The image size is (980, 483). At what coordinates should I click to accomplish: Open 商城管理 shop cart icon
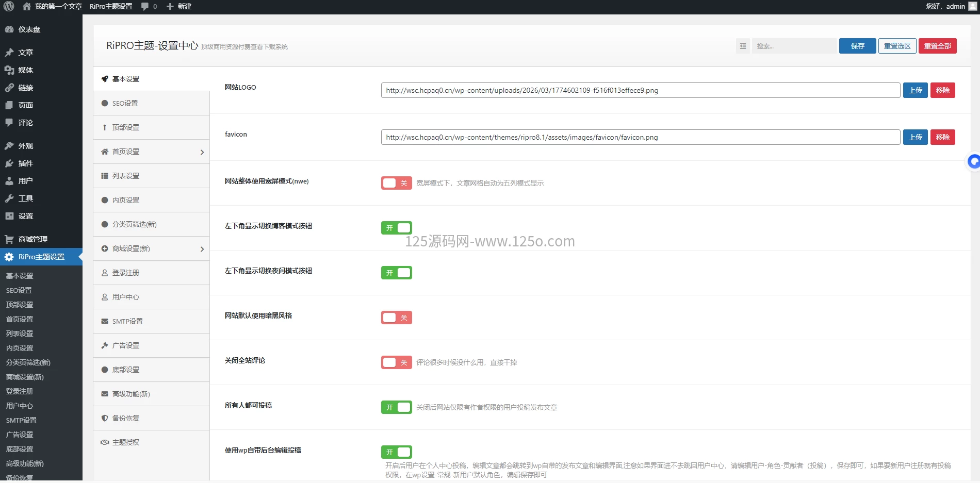(9, 239)
